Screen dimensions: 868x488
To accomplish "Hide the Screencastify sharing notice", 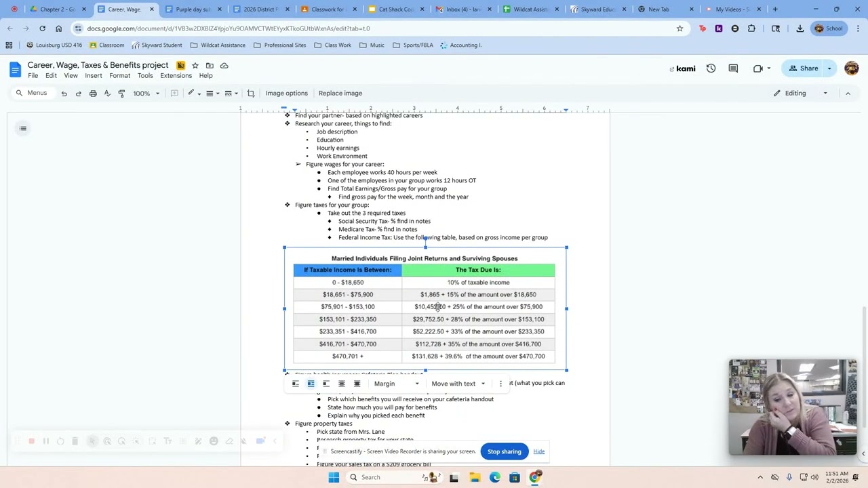I will pos(538,451).
